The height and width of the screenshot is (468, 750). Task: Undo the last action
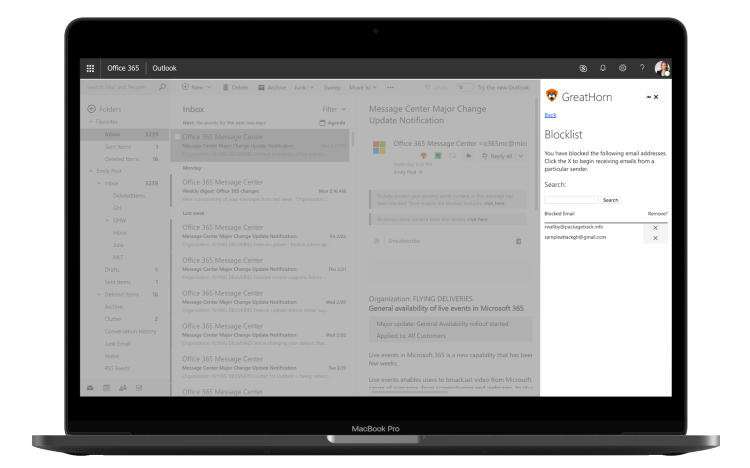(436, 88)
